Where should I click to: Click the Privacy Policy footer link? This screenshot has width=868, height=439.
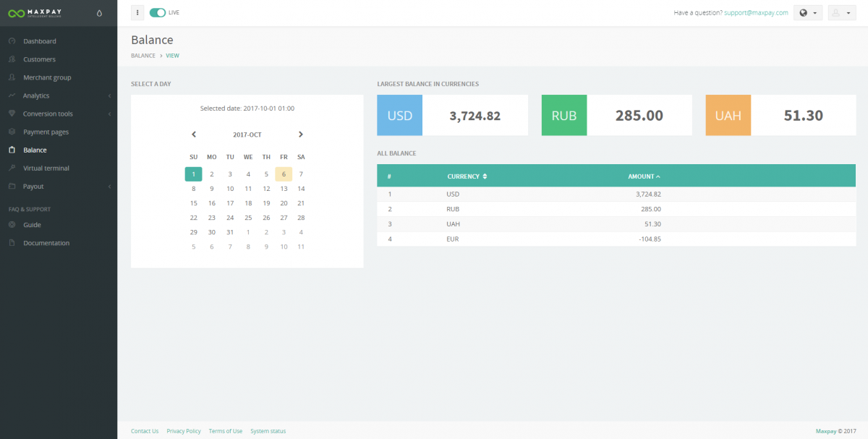pyautogui.click(x=184, y=431)
